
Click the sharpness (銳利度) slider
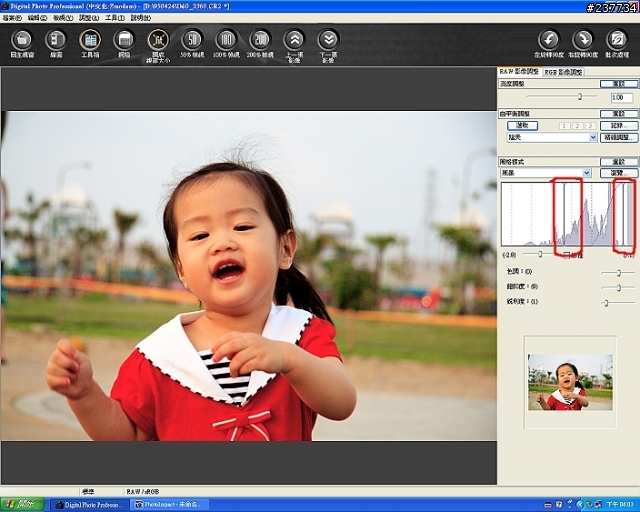coord(618,303)
